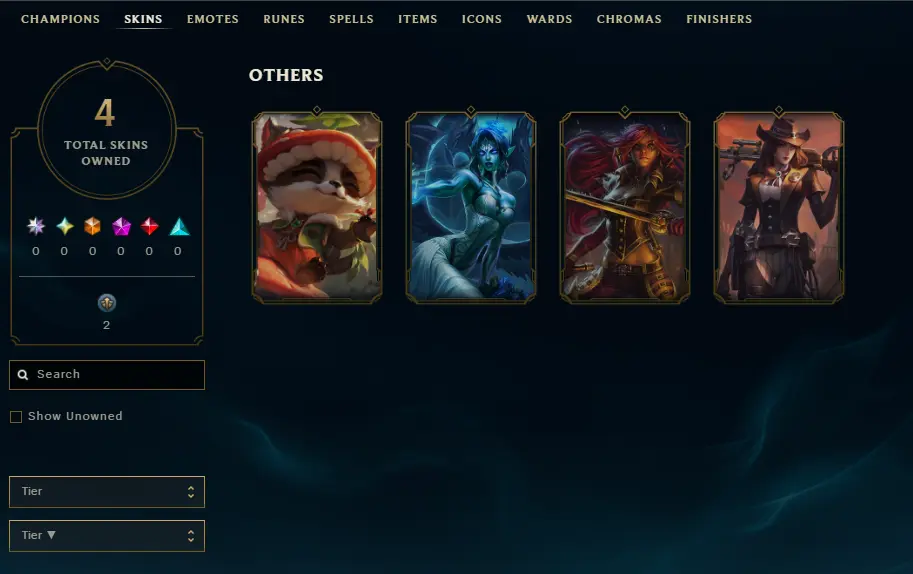Open the first Tier dropdown
This screenshot has height=574, width=913.
(107, 492)
